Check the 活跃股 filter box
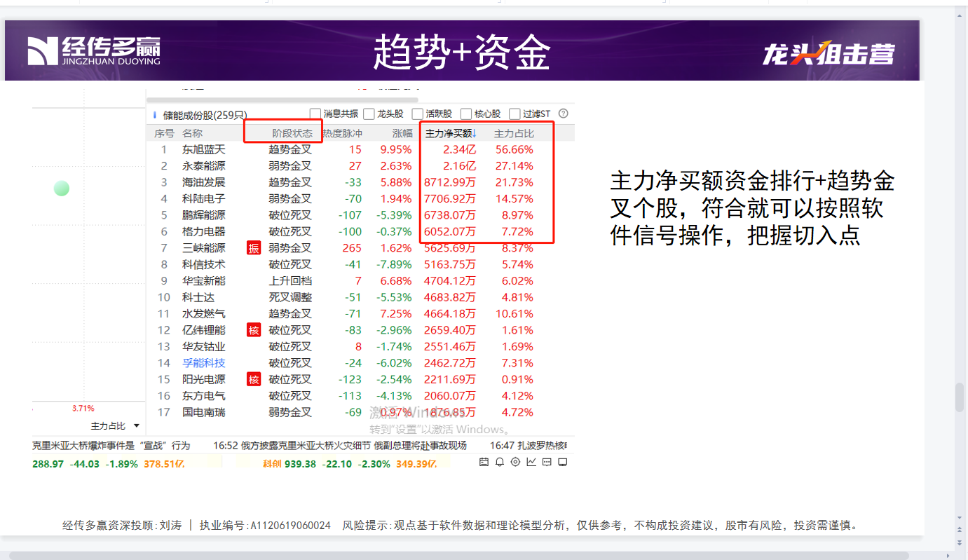This screenshot has height=560, width=968. pyautogui.click(x=417, y=114)
